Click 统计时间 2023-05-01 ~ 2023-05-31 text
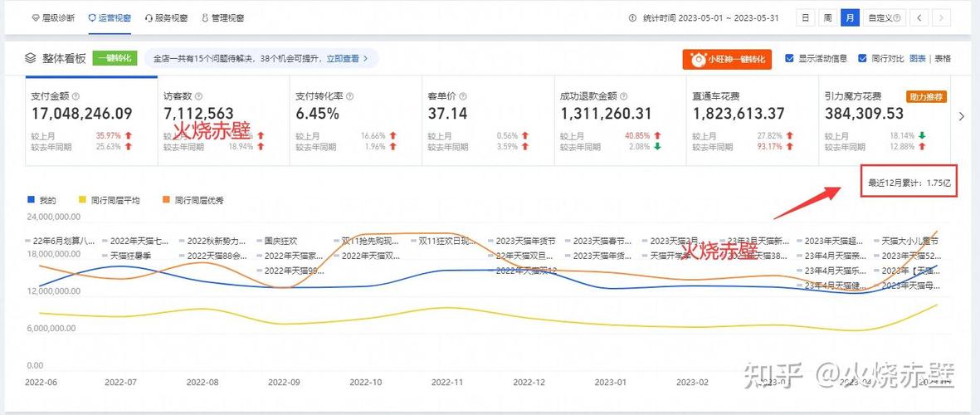Viewport: 980px width, 415px height. tap(710, 17)
